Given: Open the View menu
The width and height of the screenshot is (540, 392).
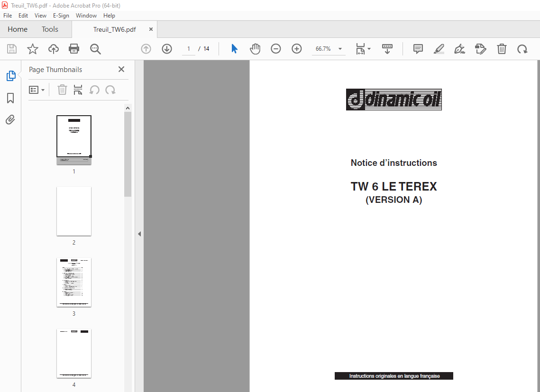Looking at the screenshot, I should 40,16.
